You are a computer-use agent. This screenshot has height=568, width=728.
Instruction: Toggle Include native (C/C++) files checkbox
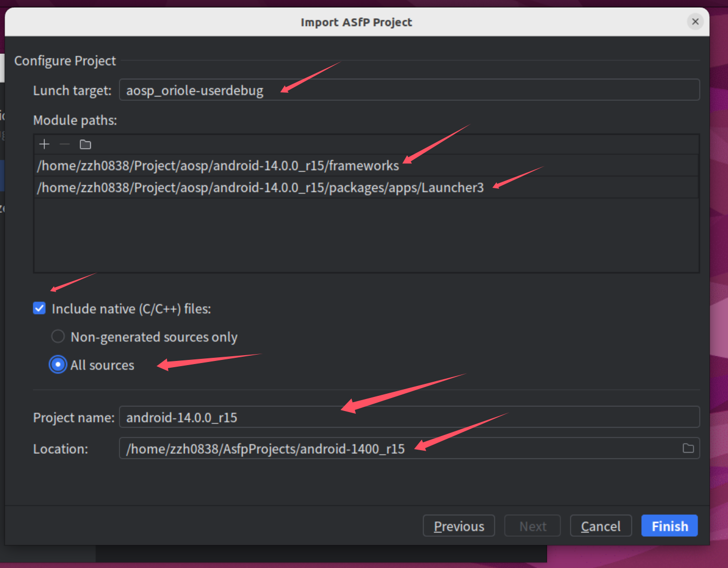pyautogui.click(x=40, y=309)
